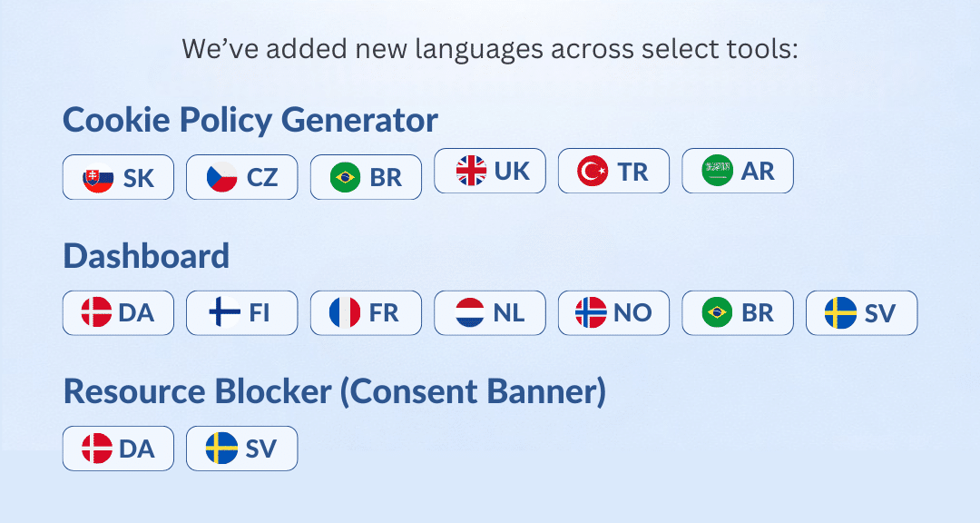Click the Cookie Policy Generator heading

click(250, 119)
